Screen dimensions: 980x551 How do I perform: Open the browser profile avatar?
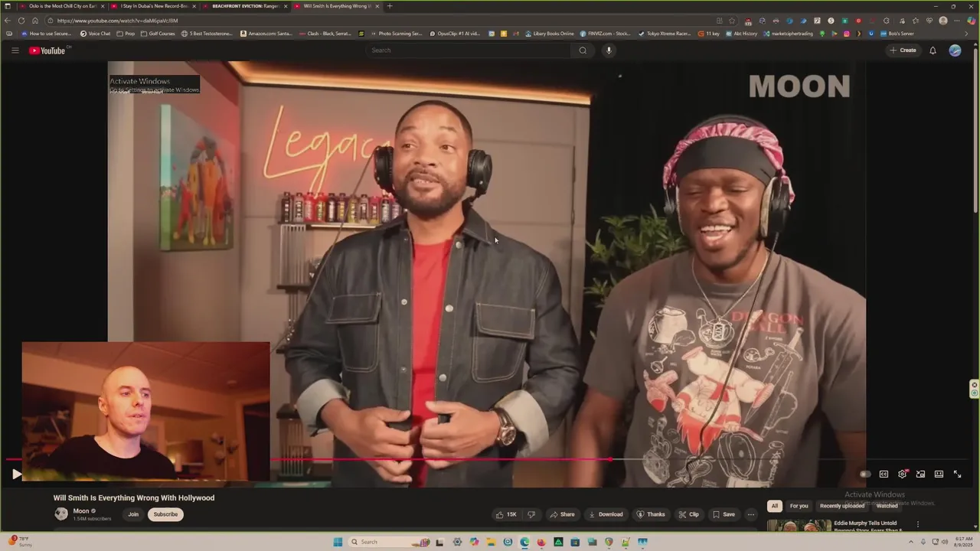pyautogui.click(x=943, y=21)
